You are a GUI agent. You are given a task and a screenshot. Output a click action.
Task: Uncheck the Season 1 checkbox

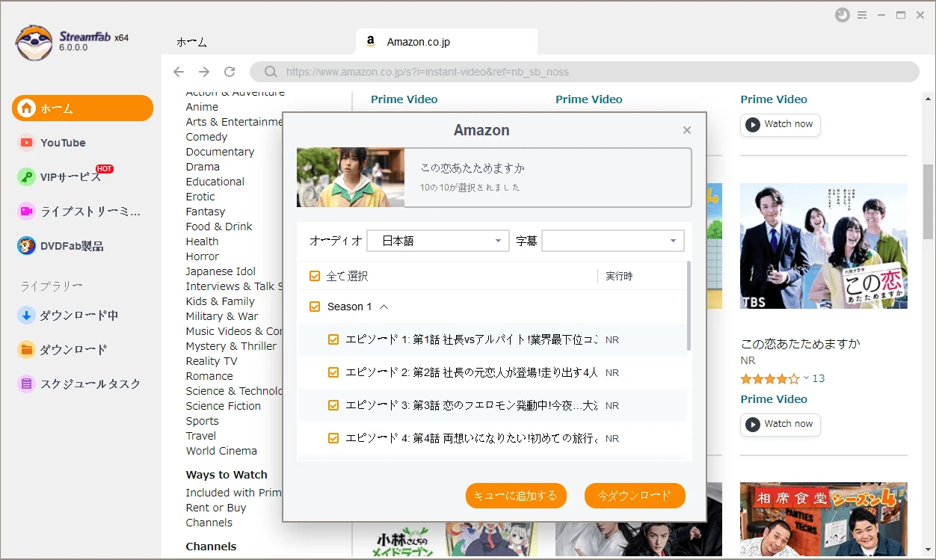[315, 306]
